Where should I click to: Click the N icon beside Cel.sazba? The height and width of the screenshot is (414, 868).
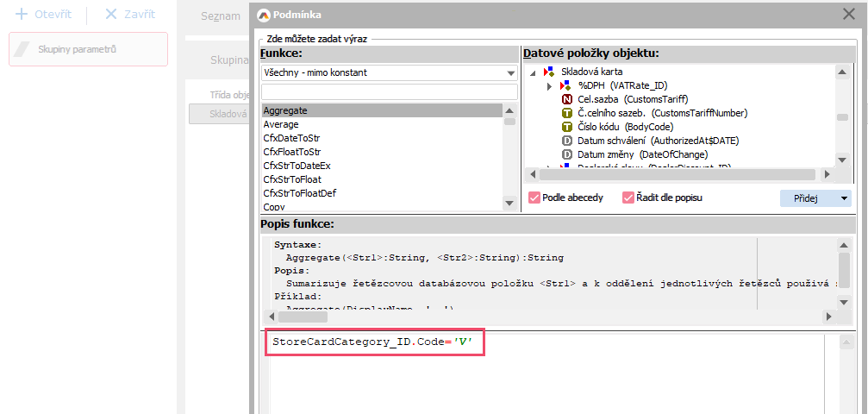coord(567,99)
